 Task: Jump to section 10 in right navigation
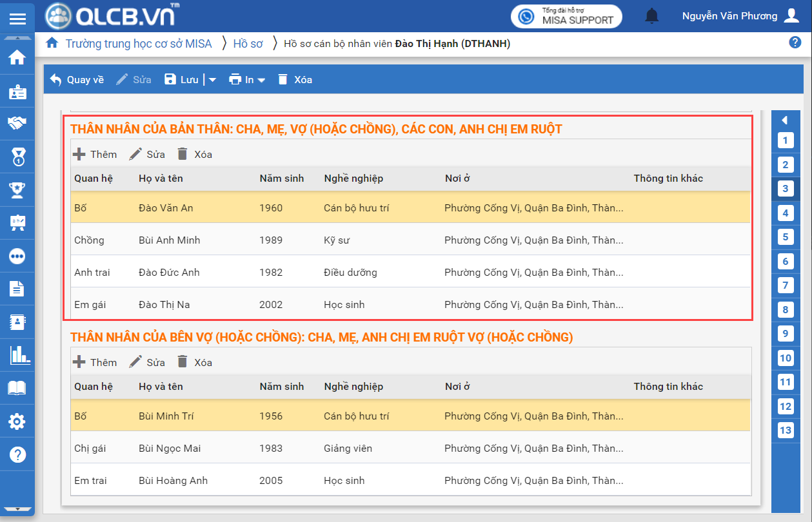point(785,358)
